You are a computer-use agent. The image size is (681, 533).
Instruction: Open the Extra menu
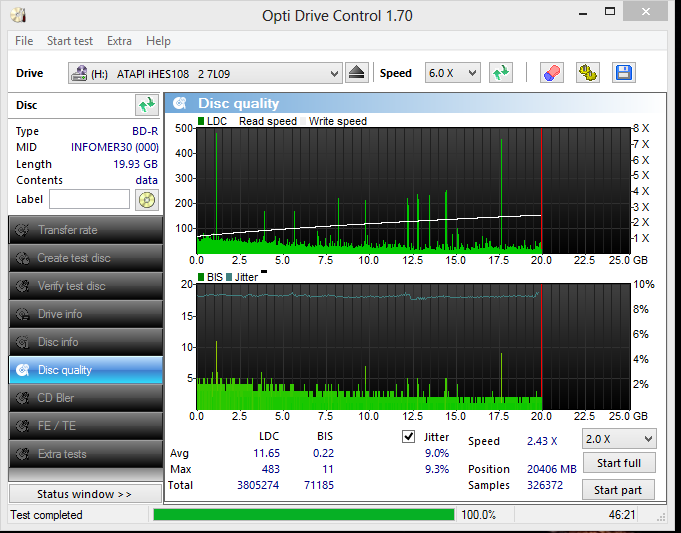tap(119, 41)
